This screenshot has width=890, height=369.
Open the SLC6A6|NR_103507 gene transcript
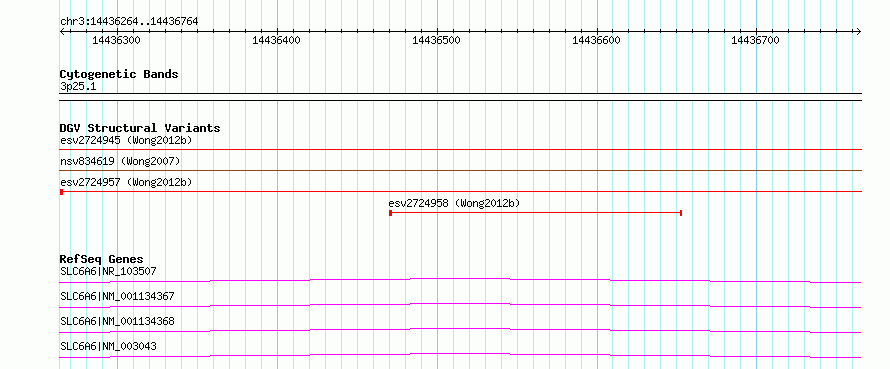108,271
